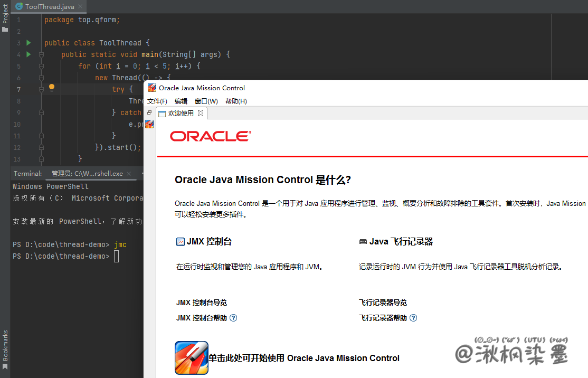The image size is (588, 378).
Task: Click the restore icon left of the 欢迎使用 tab
Action: [x=149, y=113]
